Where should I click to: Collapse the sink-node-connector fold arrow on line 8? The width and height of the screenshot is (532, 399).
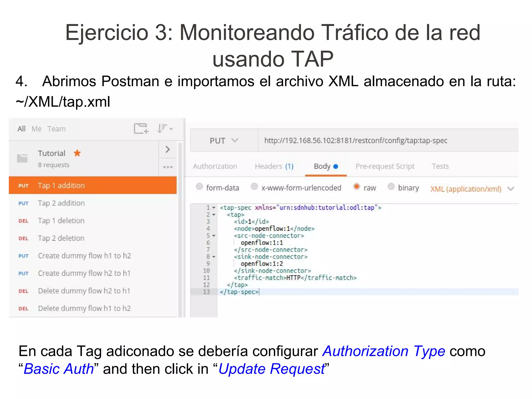click(x=214, y=257)
